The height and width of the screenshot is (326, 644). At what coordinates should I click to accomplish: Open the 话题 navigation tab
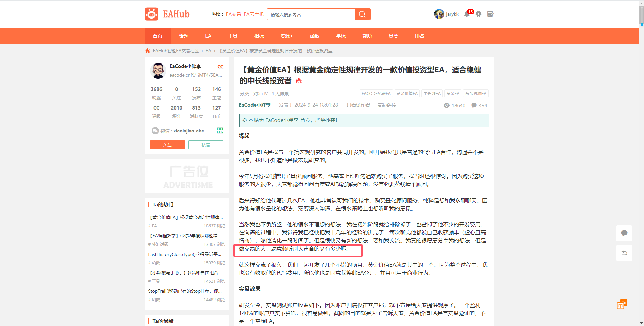(x=184, y=36)
